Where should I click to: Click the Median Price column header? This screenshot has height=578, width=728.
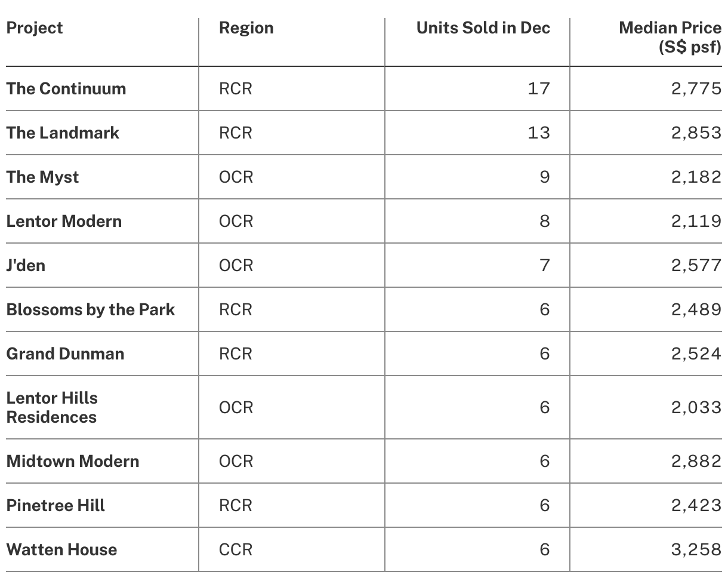pyautogui.click(x=670, y=37)
